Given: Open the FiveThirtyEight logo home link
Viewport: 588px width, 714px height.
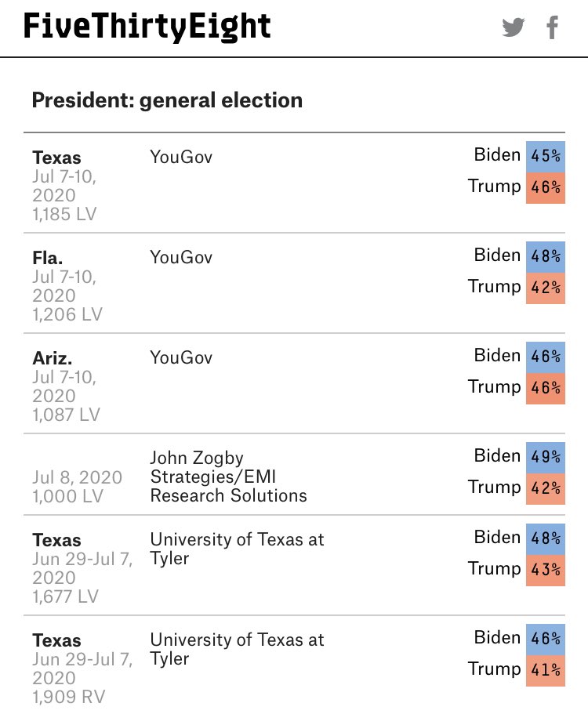Looking at the screenshot, I should tap(147, 27).
